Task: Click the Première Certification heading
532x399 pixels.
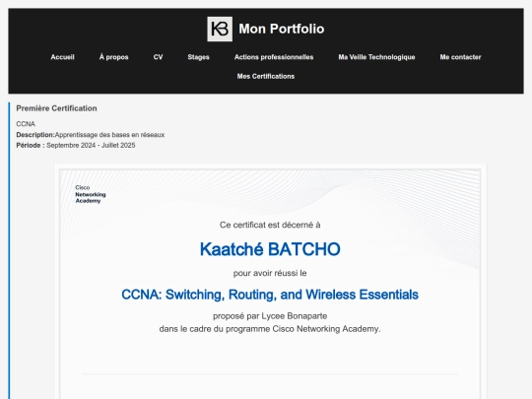Action: pos(57,108)
